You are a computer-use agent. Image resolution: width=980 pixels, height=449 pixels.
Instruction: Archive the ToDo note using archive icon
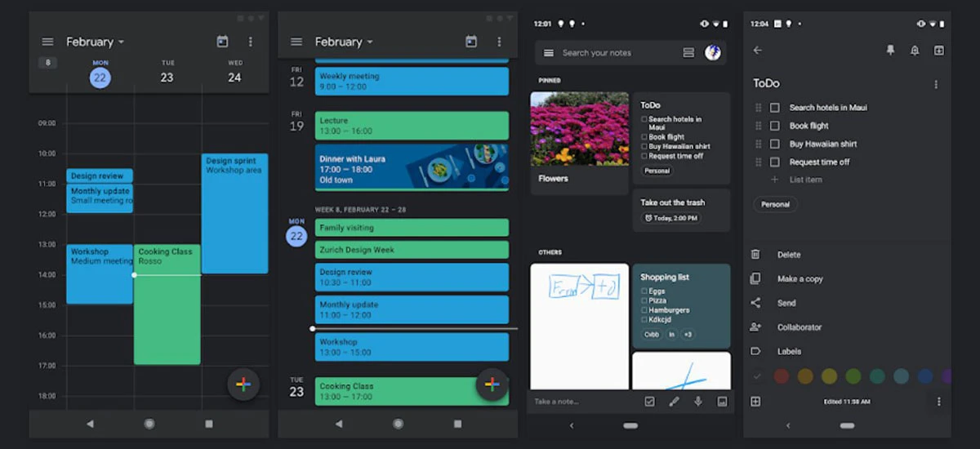[939, 51]
